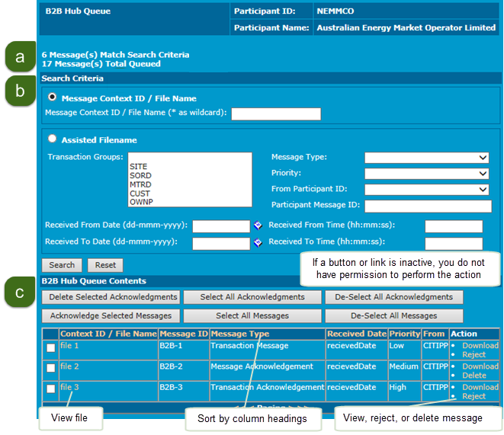Select the Message Context ID / File Name radio button
This screenshot has width=504, height=435.
pyautogui.click(x=53, y=98)
